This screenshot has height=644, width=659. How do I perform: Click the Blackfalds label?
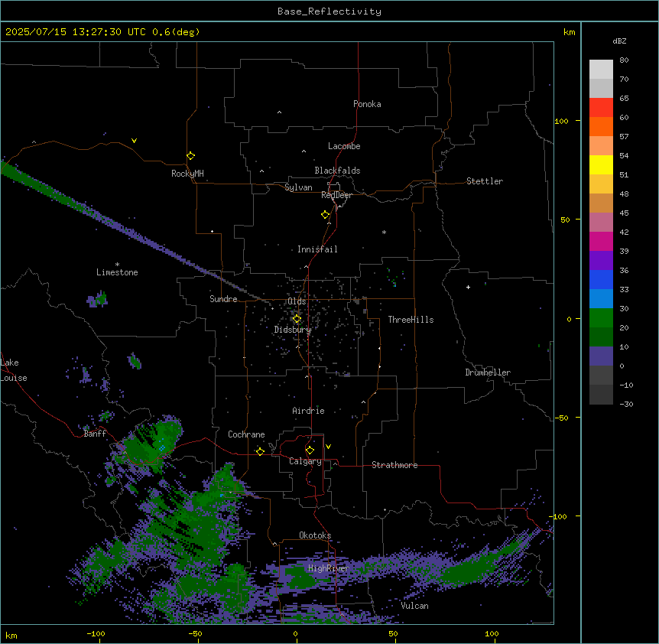pyautogui.click(x=337, y=171)
